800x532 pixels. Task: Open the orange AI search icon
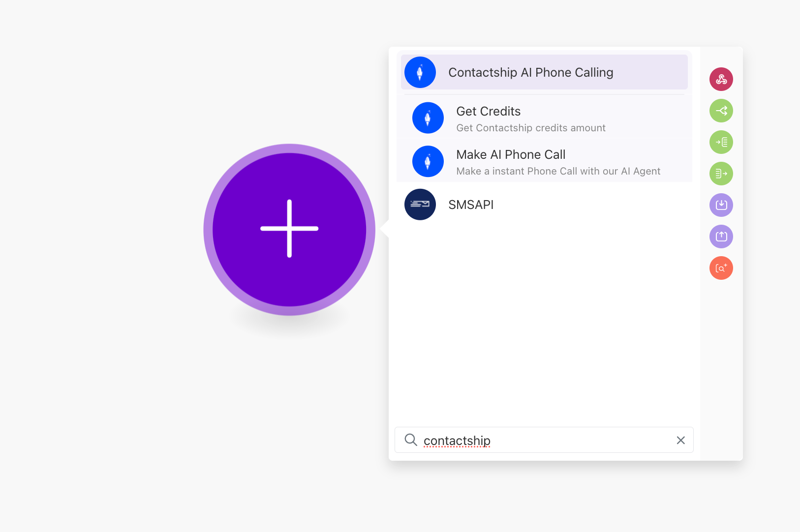coord(721,268)
